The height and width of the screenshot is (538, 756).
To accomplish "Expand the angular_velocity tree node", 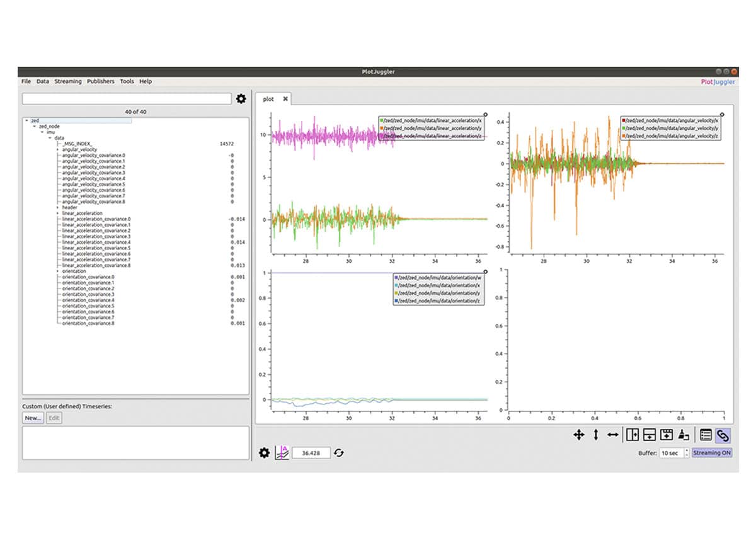I will tap(57, 149).
